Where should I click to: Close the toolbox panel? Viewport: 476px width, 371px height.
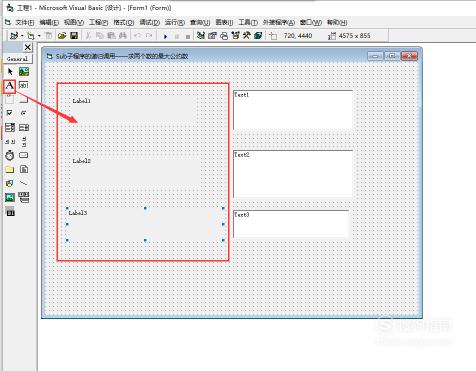pyautogui.click(x=28, y=47)
